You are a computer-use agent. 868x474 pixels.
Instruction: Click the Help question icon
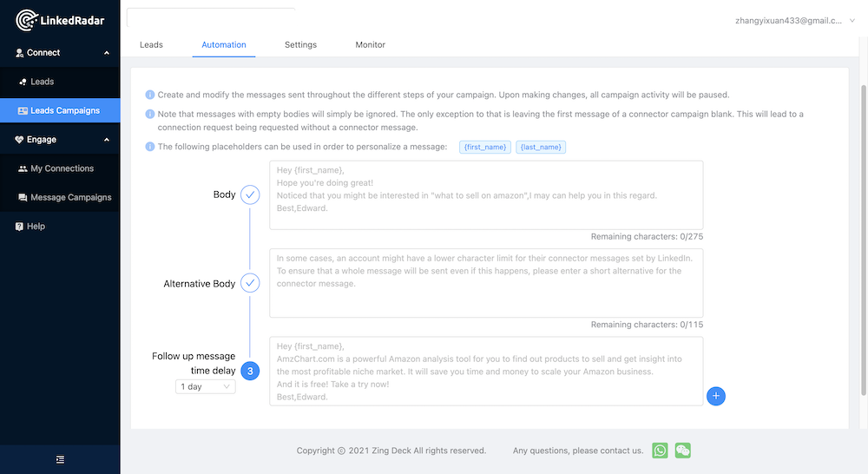19,226
